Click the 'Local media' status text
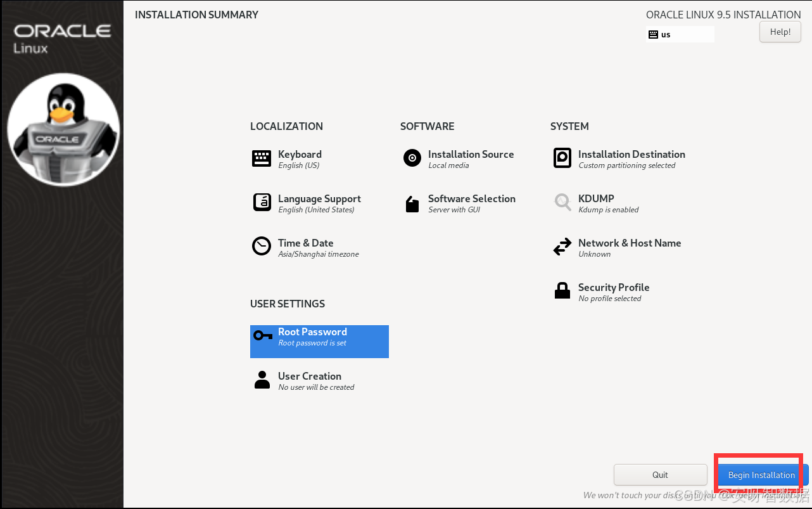The height and width of the screenshot is (509, 812). tap(448, 165)
